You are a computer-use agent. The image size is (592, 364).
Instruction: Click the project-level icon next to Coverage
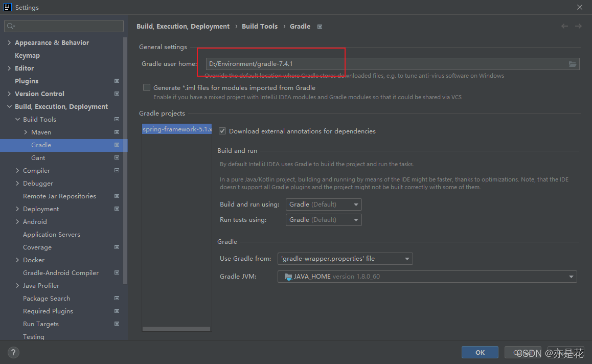pos(117,247)
